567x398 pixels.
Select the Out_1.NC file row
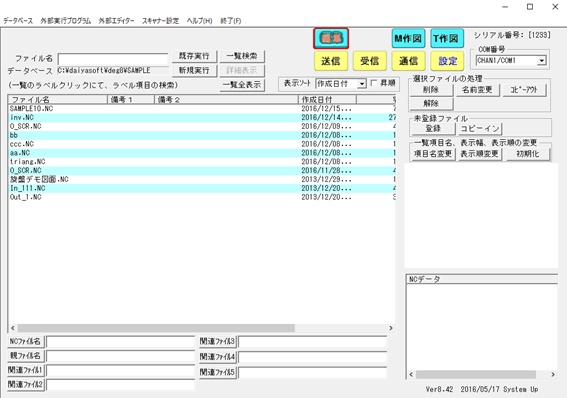tap(202, 197)
